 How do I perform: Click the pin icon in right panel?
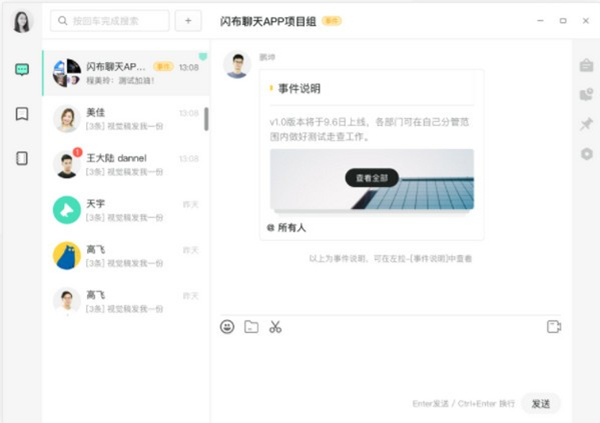[x=586, y=124]
